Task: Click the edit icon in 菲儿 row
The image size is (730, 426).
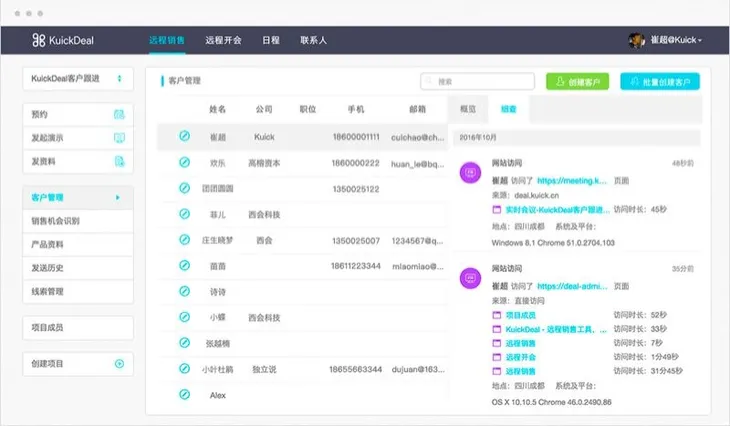Action: point(184,214)
